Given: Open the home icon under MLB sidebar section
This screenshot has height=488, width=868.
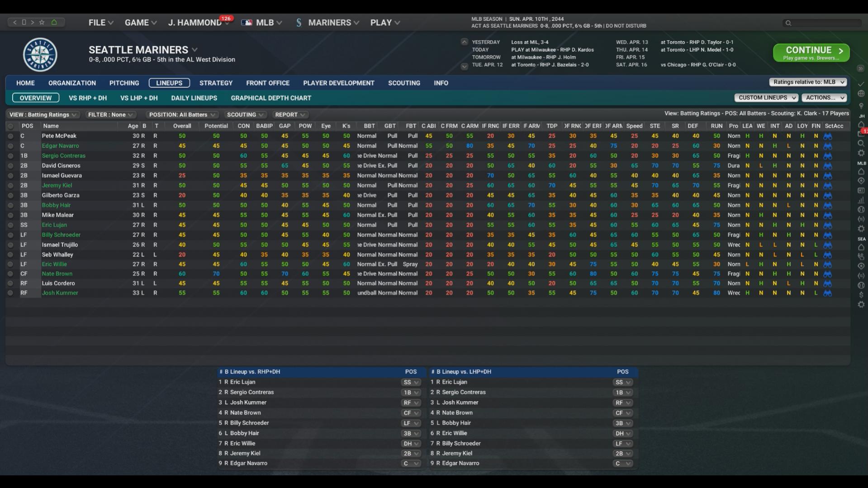Looking at the screenshot, I should point(861,171).
